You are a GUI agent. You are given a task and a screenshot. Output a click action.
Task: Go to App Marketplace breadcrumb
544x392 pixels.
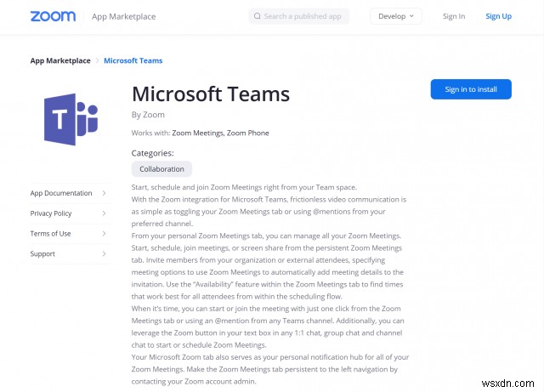(x=60, y=60)
